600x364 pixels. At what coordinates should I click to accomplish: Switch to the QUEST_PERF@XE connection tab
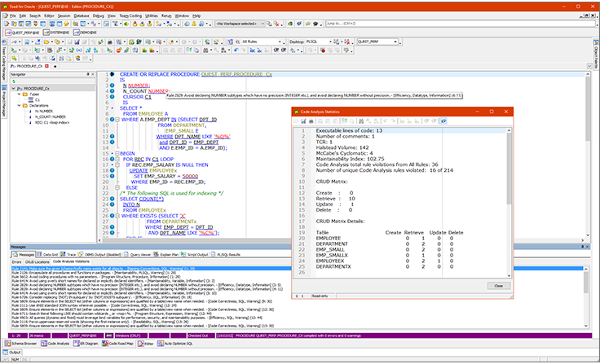tap(22, 33)
